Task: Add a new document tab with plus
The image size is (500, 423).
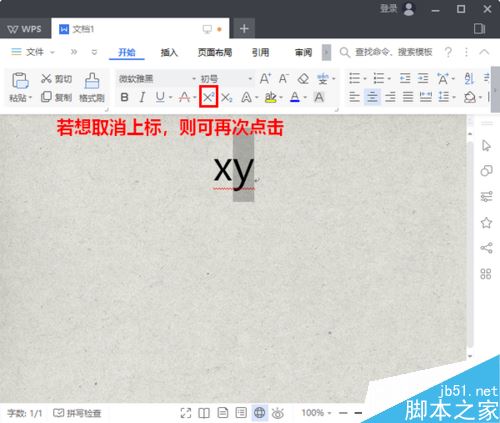Action: [244, 29]
